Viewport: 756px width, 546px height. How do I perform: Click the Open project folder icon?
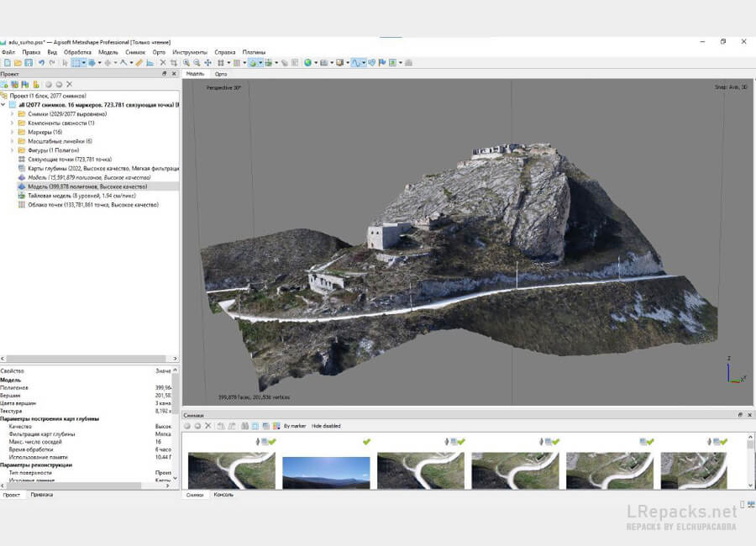[x=18, y=63]
